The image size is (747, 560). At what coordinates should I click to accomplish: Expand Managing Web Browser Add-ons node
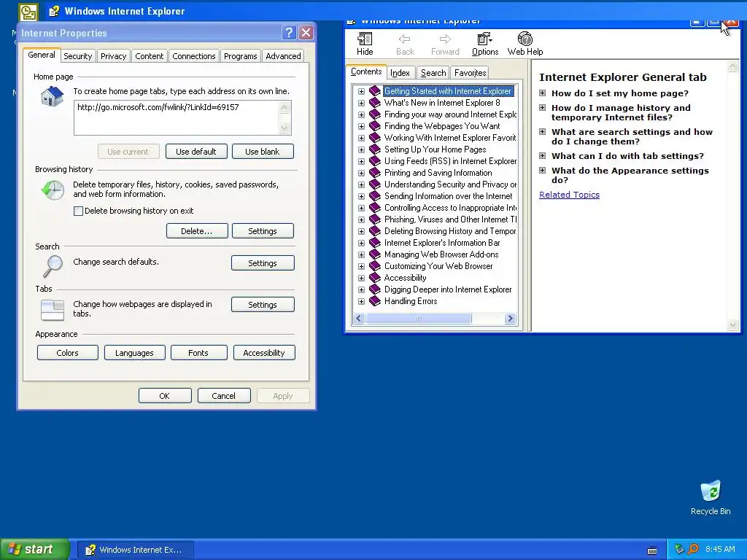coord(361,254)
